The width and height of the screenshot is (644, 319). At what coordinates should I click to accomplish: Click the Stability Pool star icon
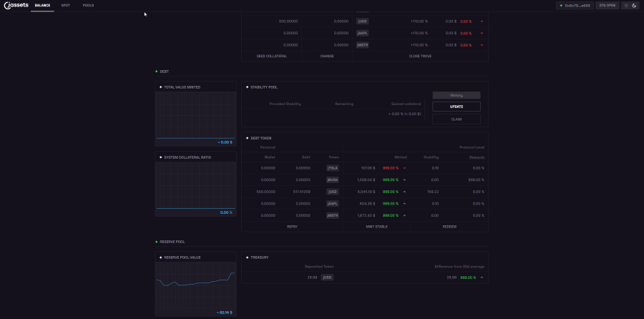pos(248,87)
